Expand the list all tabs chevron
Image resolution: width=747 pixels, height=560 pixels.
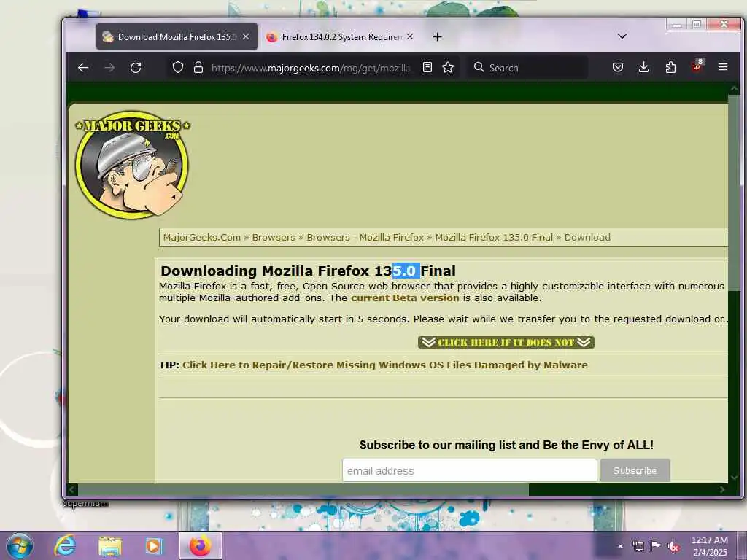coord(622,36)
